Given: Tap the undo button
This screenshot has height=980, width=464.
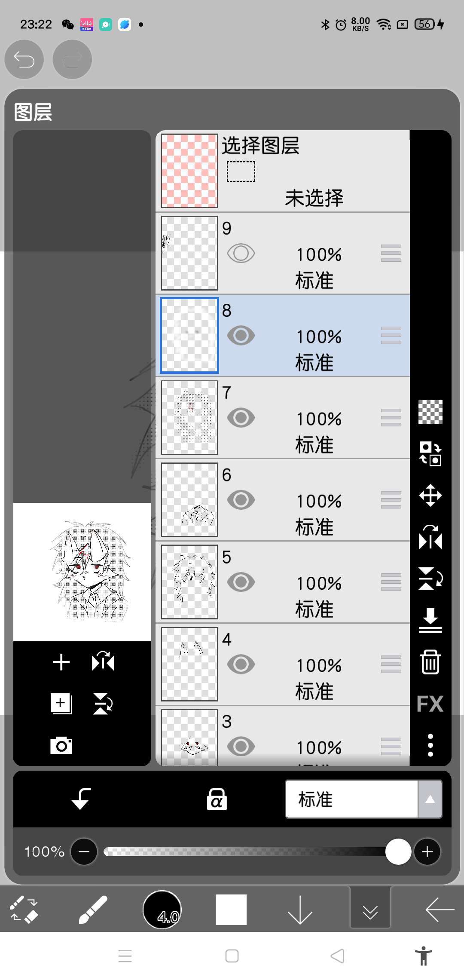Looking at the screenshot, I should 24,59.
